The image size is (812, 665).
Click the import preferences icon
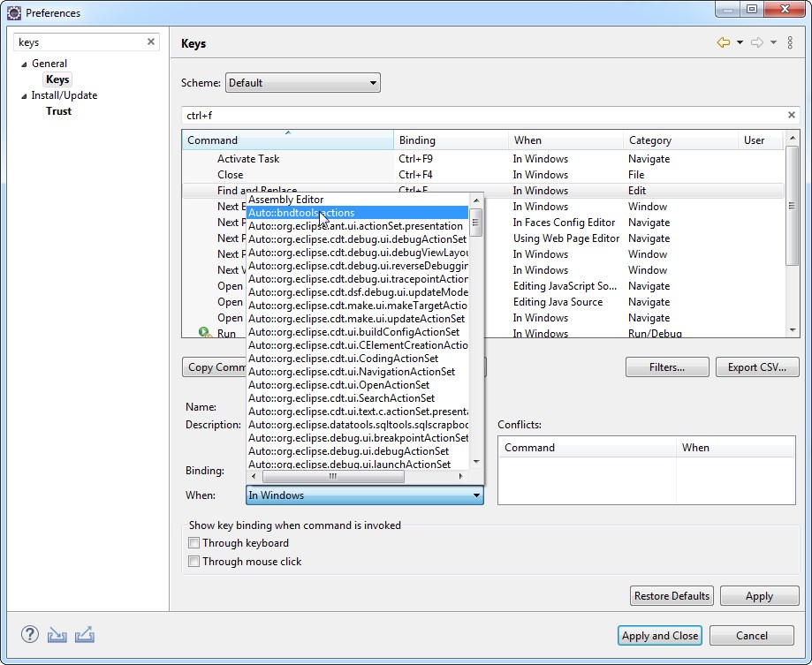point(57,634)
